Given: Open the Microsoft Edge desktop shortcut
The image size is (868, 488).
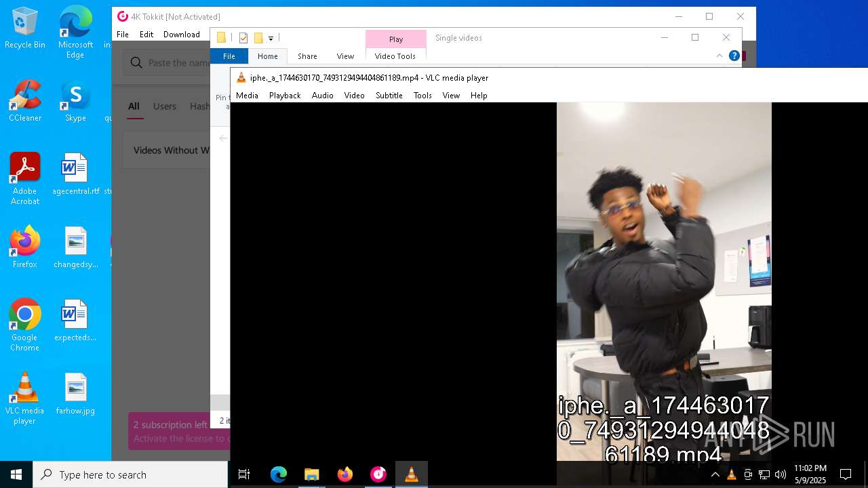Looking at the screenshot, I should [x=75, y=32].
